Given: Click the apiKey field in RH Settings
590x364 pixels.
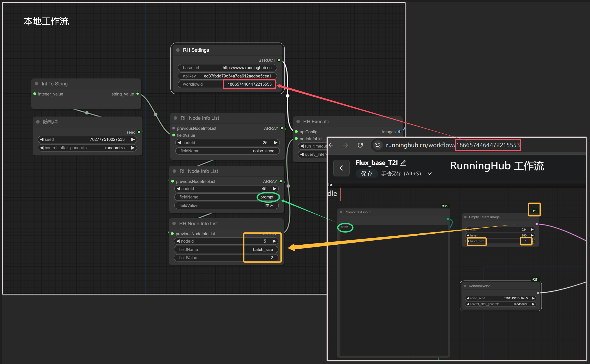Looking at the screenshot, I should [227, 76].
